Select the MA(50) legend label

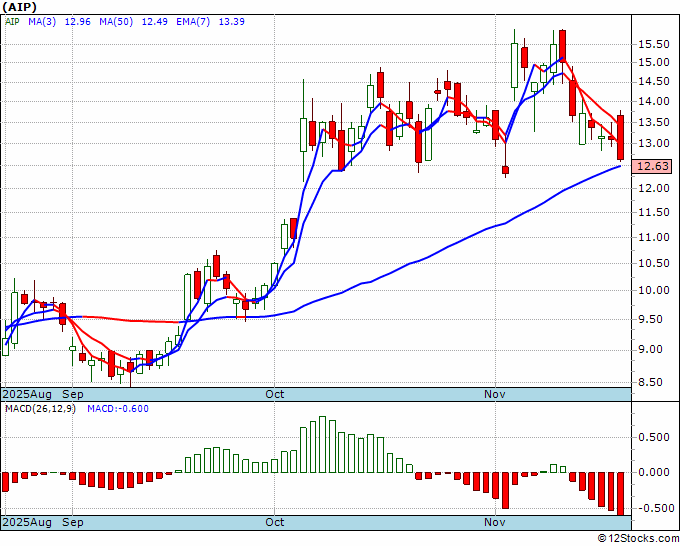coord(116,22)
